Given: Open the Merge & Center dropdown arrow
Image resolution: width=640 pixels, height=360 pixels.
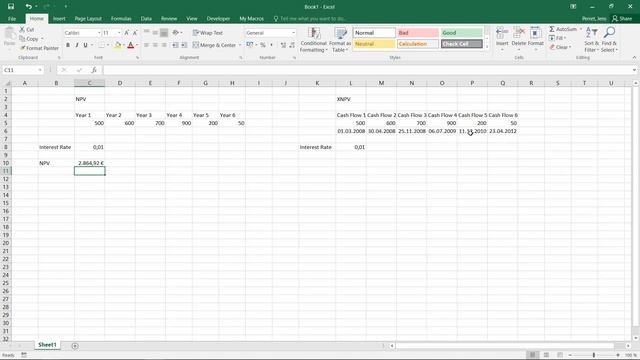Looking at the screenshot, I should point(240,45).
